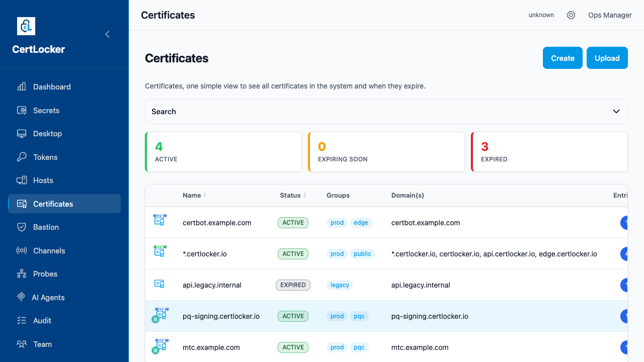644x362 pixels.
Task: Click the CertLocker logo icon
Action: [26, 26]
